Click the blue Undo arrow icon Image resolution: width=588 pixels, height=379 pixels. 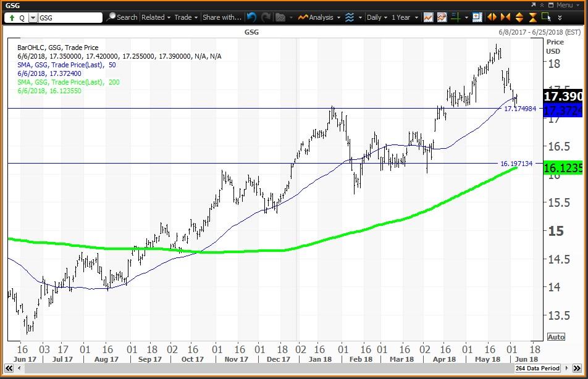pyautogui.click(x=251, y=17)
